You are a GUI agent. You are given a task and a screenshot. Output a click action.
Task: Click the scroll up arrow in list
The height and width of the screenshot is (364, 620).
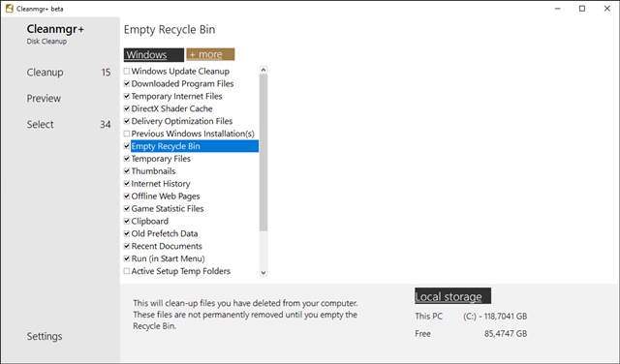point(263,70)
